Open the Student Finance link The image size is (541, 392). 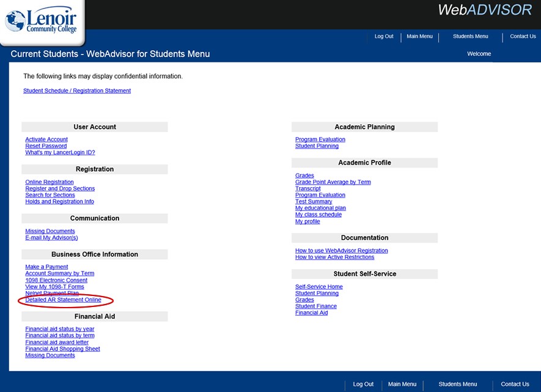click(315, 306)
